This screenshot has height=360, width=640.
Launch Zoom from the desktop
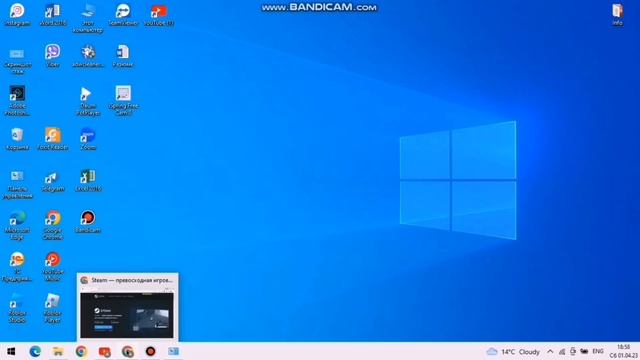coord(88,139)
